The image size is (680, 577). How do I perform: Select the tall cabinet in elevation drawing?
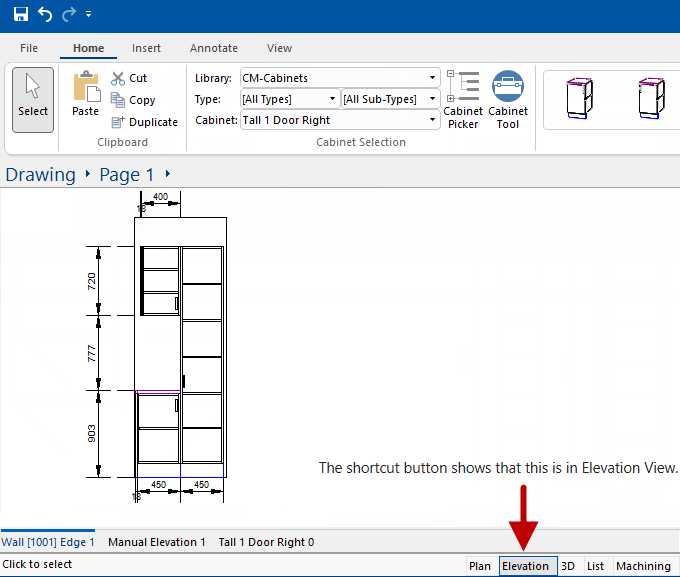point(202,355)
